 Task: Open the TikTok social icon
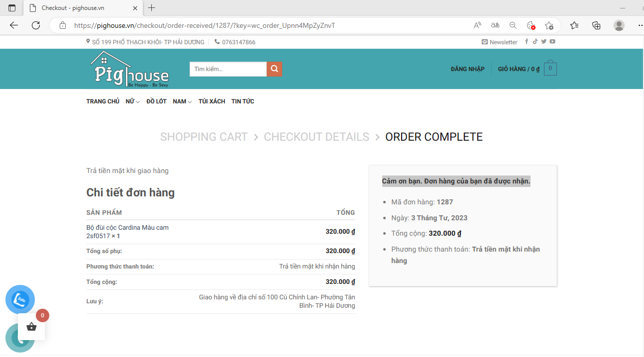coord(535,42)
